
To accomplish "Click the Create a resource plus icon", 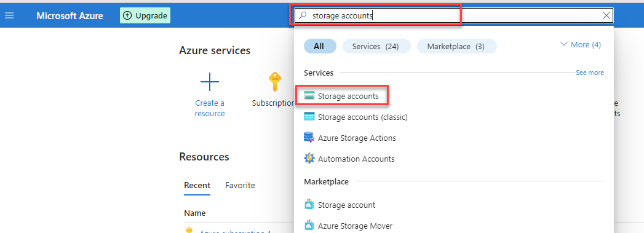I will tap(210, 82).
